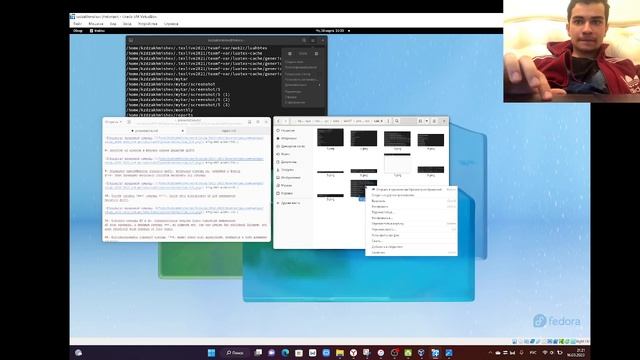640x360 pixels.
Task: Expand Дополнительно submenu in terminal menu
Action: point(302,85)
